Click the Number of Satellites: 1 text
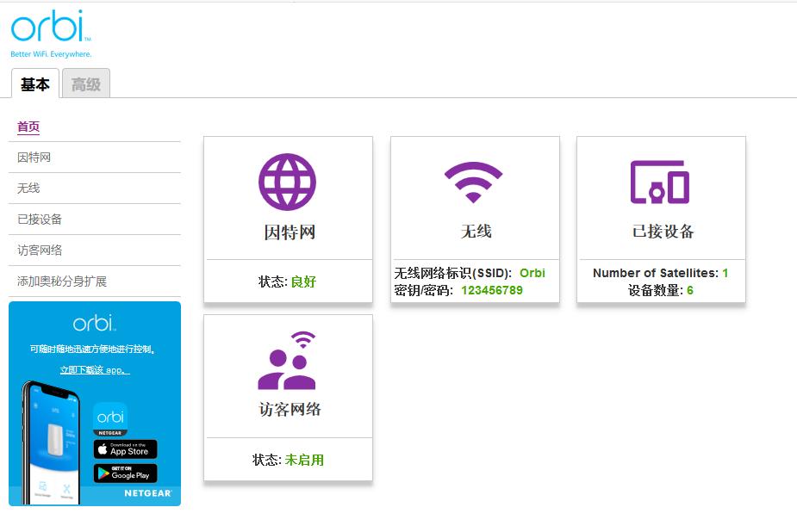This screenshot has width=797, height=532. click(660, 273)
